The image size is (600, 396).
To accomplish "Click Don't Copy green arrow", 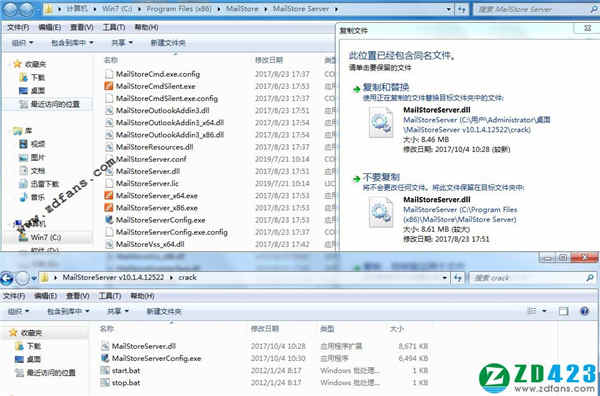I will [x=357, y=179].
